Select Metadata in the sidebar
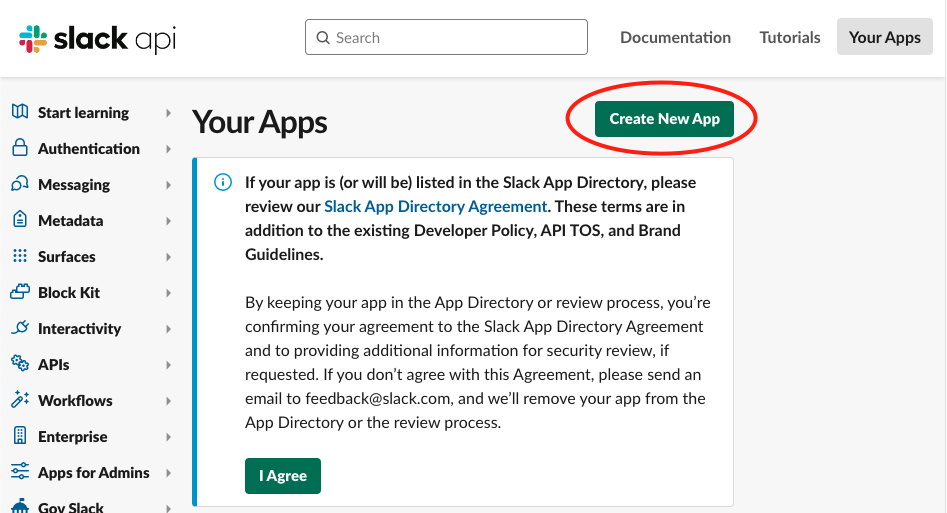The height and width of the screenshot is (513, 947). pyautogui.click(x=71, y=221)
